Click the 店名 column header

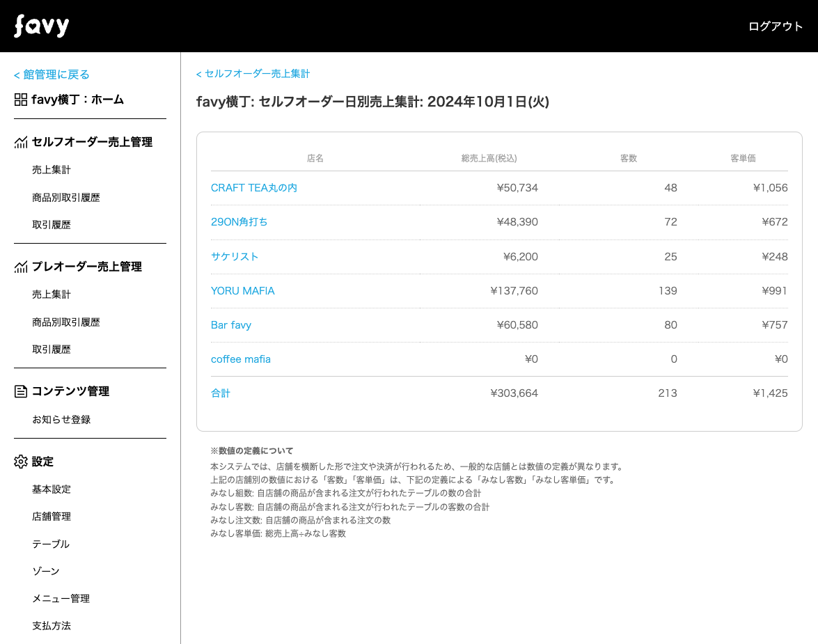[315, 158]
